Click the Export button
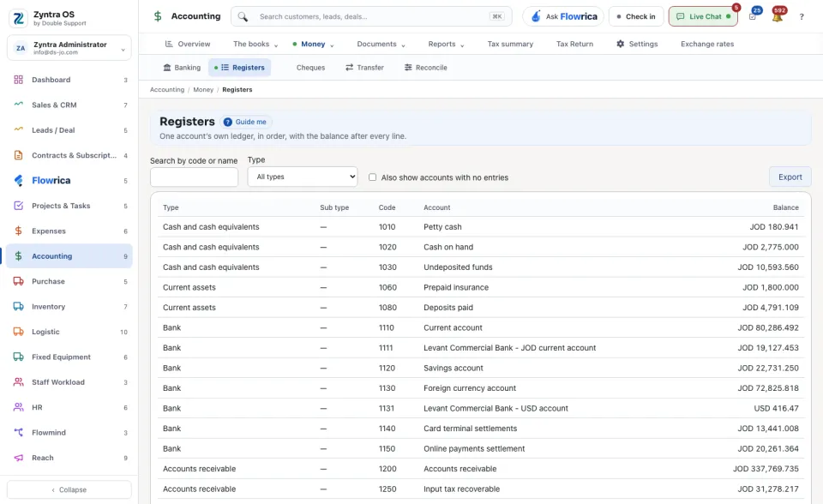Screen dimensions: 823x504 790,177
